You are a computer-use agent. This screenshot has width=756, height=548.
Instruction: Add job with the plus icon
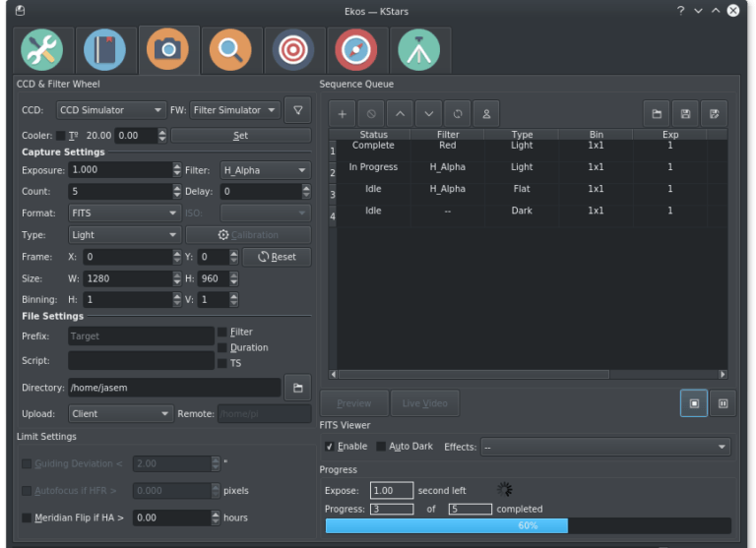coord(342,114)
